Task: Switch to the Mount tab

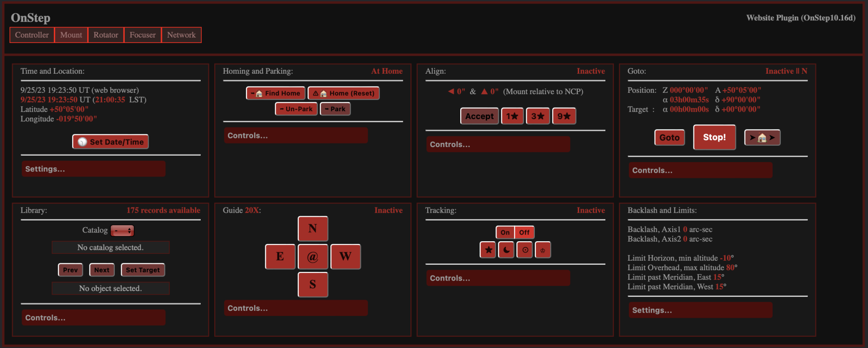Action: [x=71, y=35]
